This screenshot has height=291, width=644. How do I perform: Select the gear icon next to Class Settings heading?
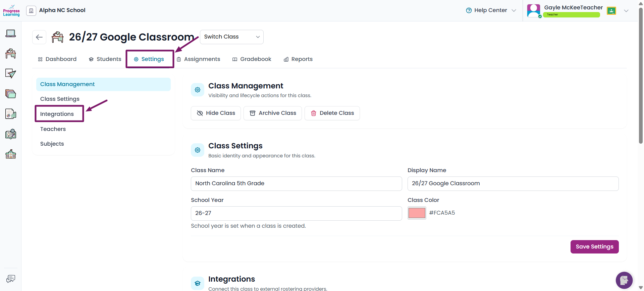coord(198,150)
